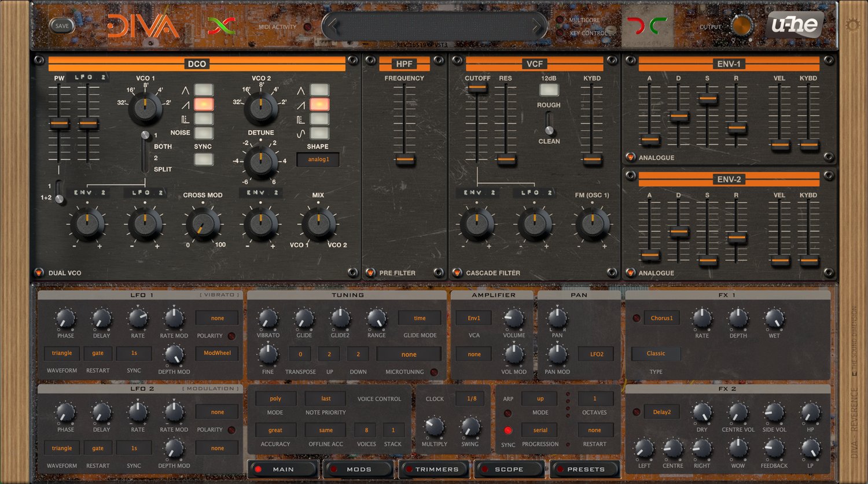
Task: Click the VCO MIX knob
Action: point(319,224)
